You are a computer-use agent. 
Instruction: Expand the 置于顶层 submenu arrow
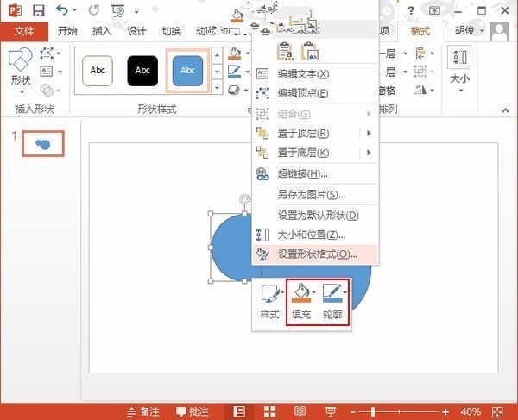point(370,133)
